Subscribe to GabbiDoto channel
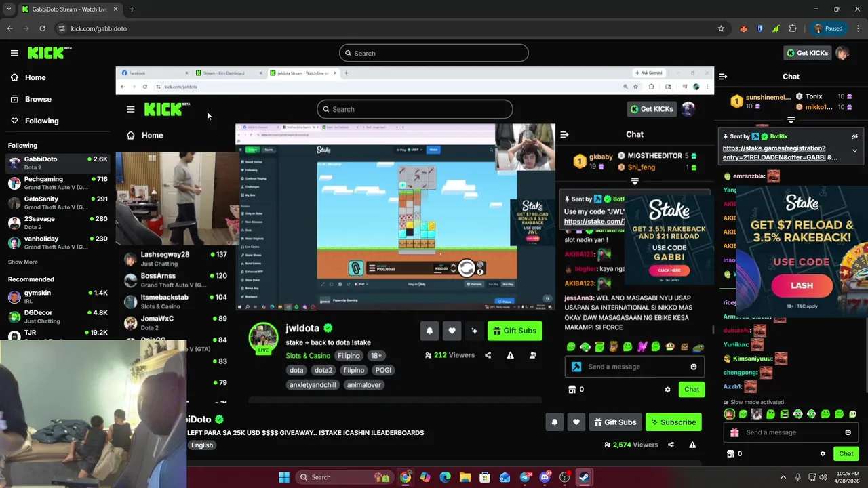 [x=673, y=422]
